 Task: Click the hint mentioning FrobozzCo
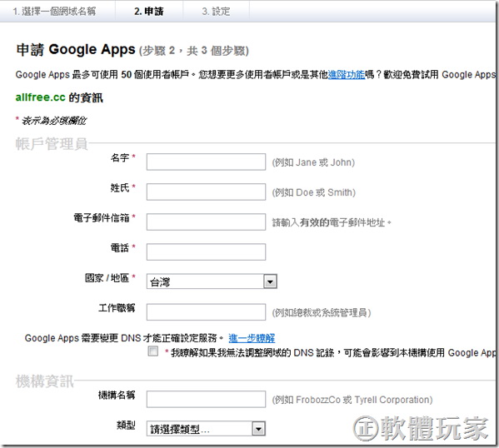point(352,400)
